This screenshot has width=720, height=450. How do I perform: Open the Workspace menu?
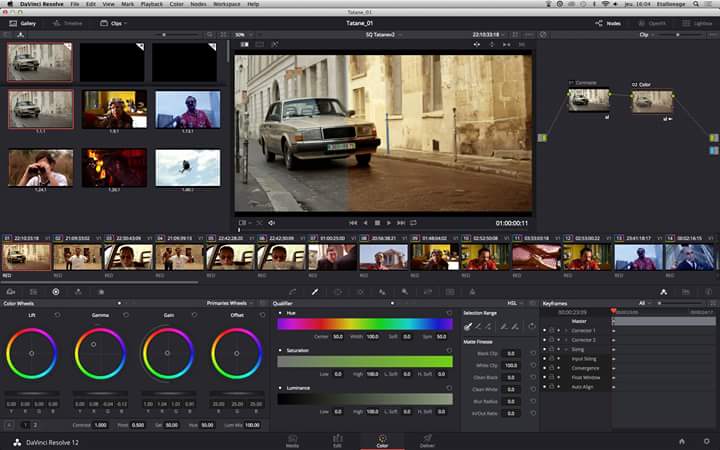(x=227, y=4)
